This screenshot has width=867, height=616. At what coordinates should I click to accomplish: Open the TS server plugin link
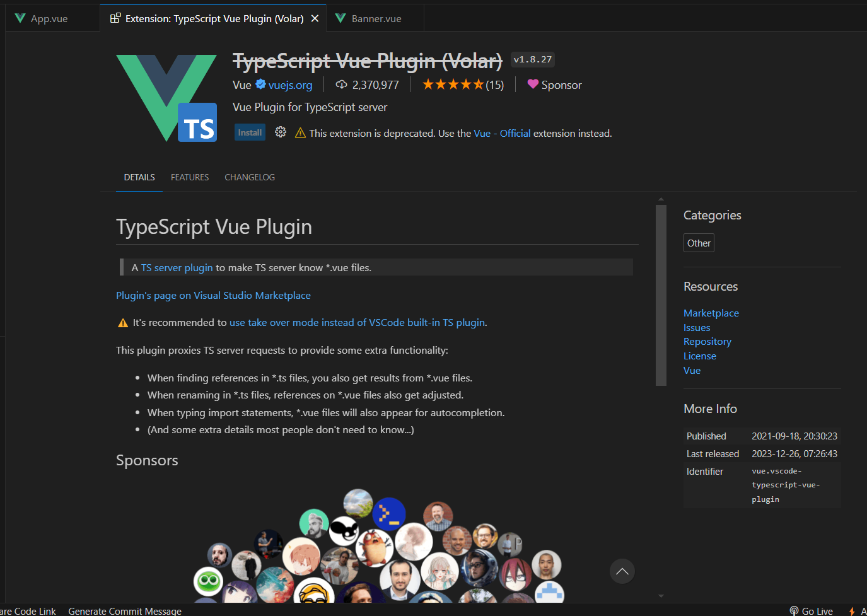(177, 267)
